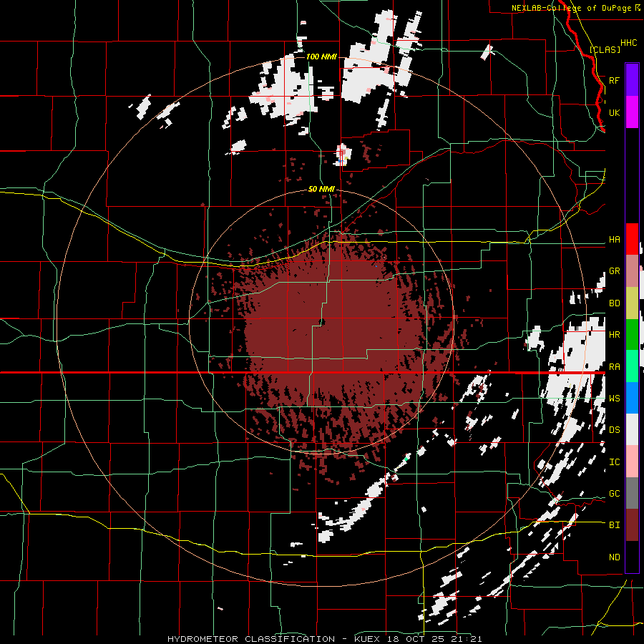Click the red HA legend color swatch
The width and height of the screenshot is (644, 644).
(632, 239)
